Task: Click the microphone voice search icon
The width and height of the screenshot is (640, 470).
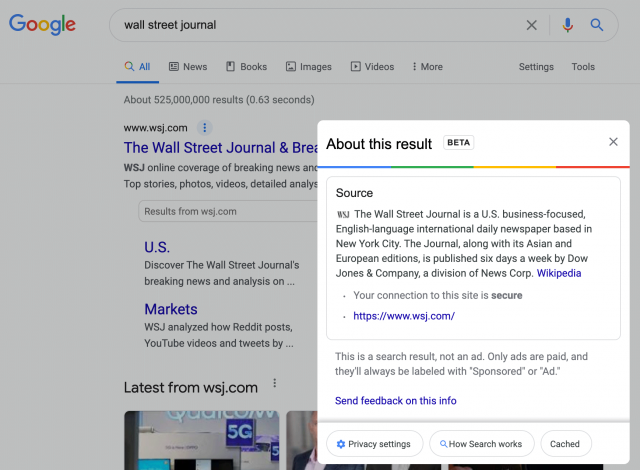Action: click(567, 25)
